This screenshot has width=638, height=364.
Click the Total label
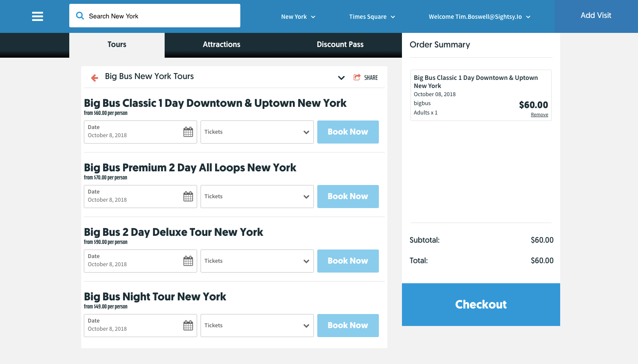419,261
